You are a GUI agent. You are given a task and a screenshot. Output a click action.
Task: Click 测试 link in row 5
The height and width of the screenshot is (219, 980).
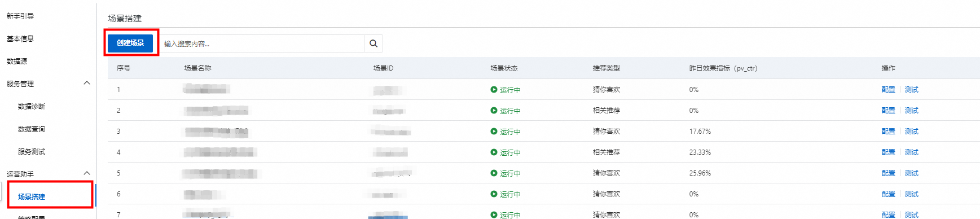tap(912, 173)
